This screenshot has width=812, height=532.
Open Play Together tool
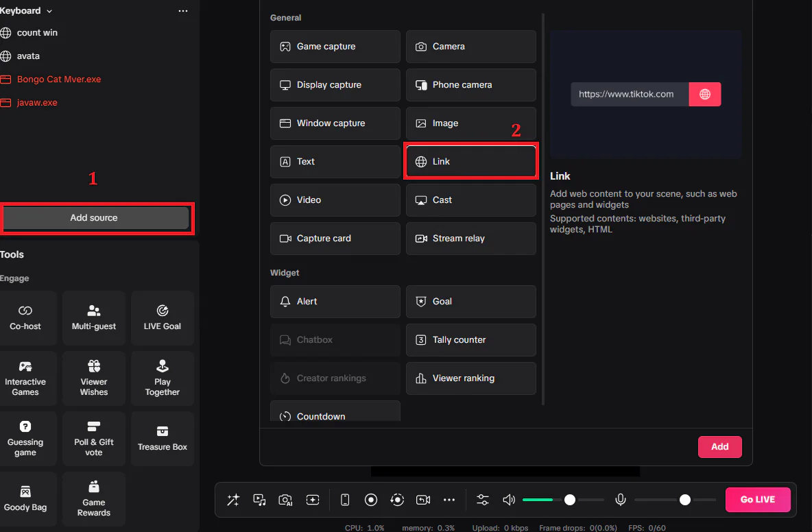pyautogui.click(x=163, y=378)
